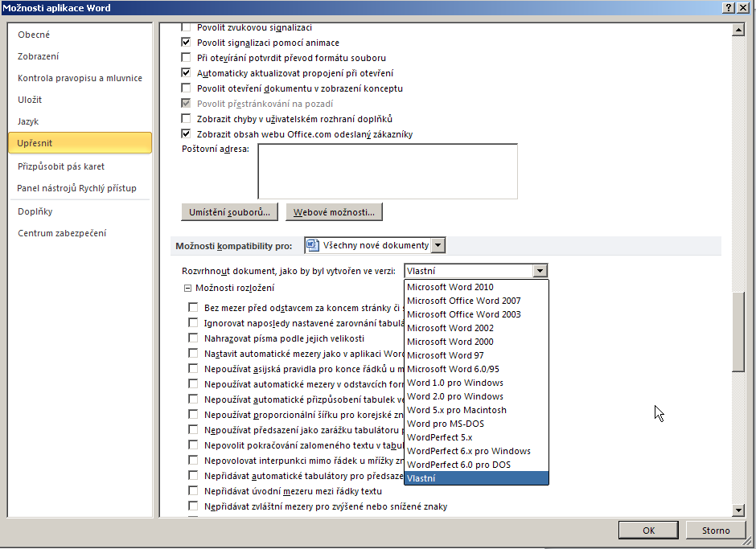The width and height of the screenshot is (756, 549).
Task: Collapse the Možnosti rozložení section
Action: (x=187, y=289)
